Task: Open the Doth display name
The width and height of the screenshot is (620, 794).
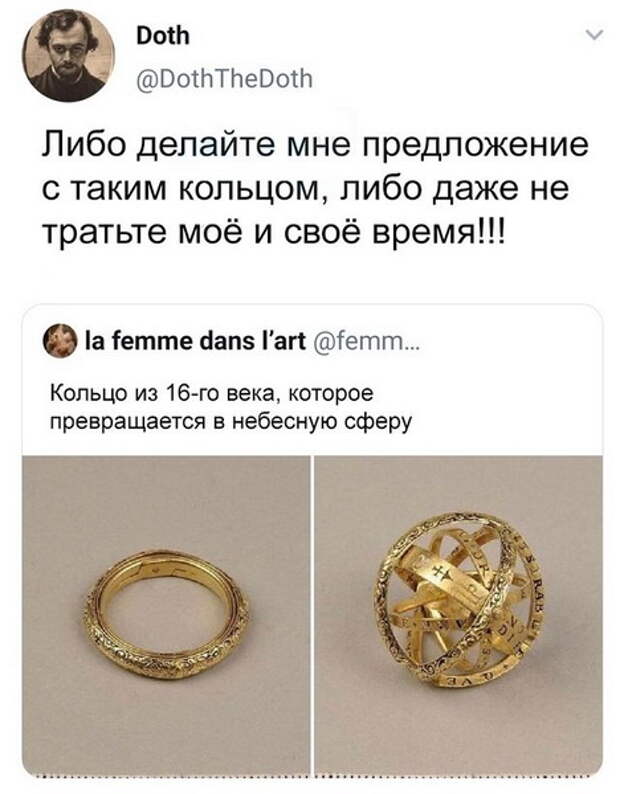Action: click(x=163, y=36)
